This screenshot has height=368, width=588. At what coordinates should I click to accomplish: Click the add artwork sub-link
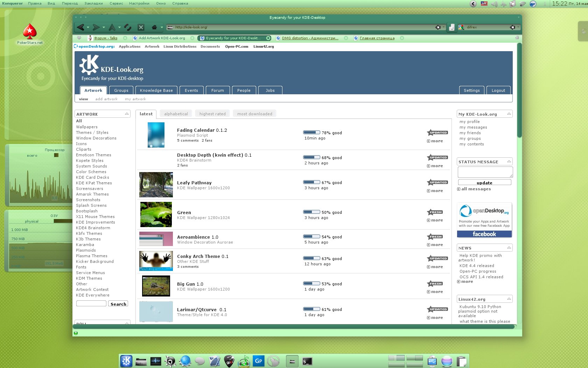(106, 99)
